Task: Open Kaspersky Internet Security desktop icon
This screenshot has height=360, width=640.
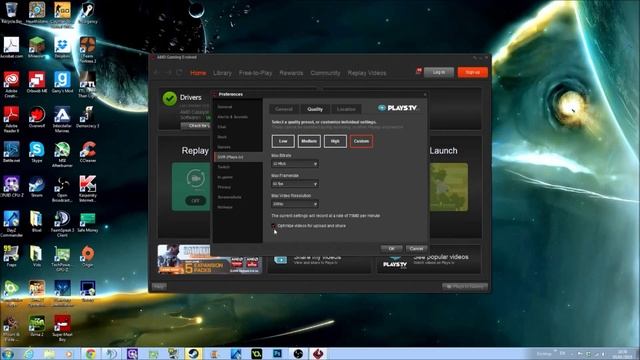Action: pyautogui.click(x=87, y=189)
